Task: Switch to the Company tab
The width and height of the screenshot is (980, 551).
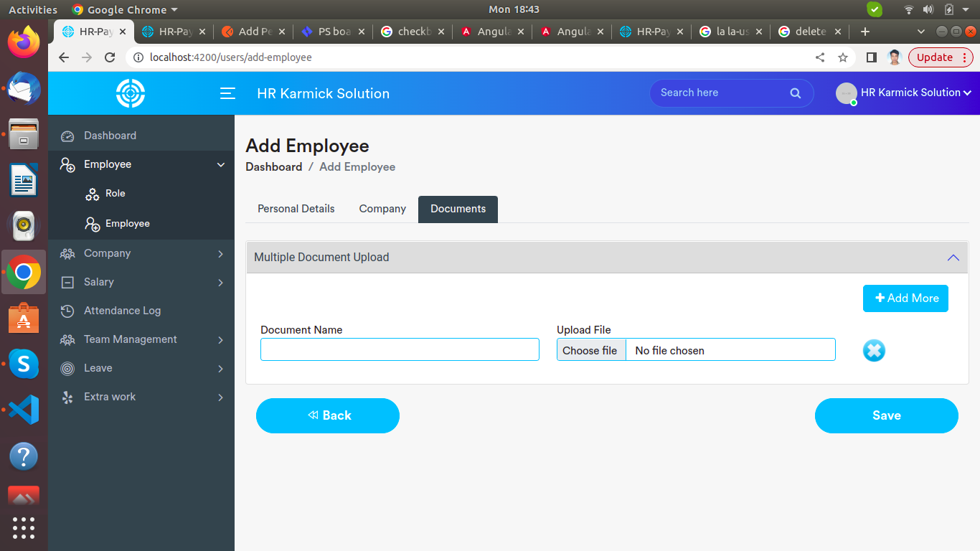Action: click(x=382, y=209)
